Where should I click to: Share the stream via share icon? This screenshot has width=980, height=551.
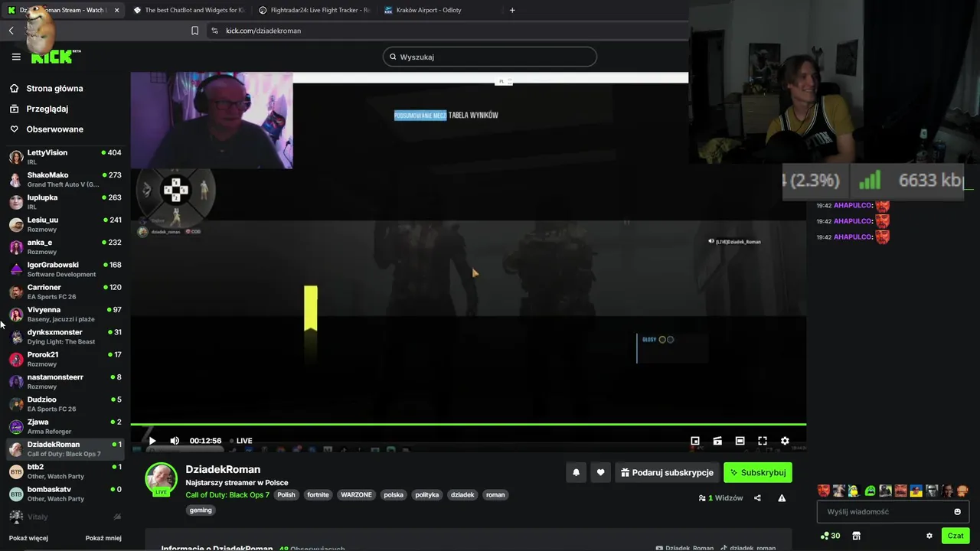[x=757, y=498]
